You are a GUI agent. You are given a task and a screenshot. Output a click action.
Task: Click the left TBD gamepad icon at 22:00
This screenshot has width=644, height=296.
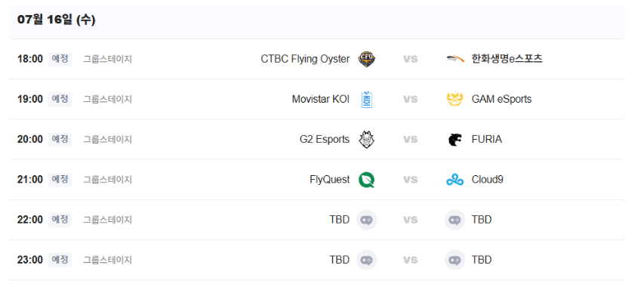point(366,220)
